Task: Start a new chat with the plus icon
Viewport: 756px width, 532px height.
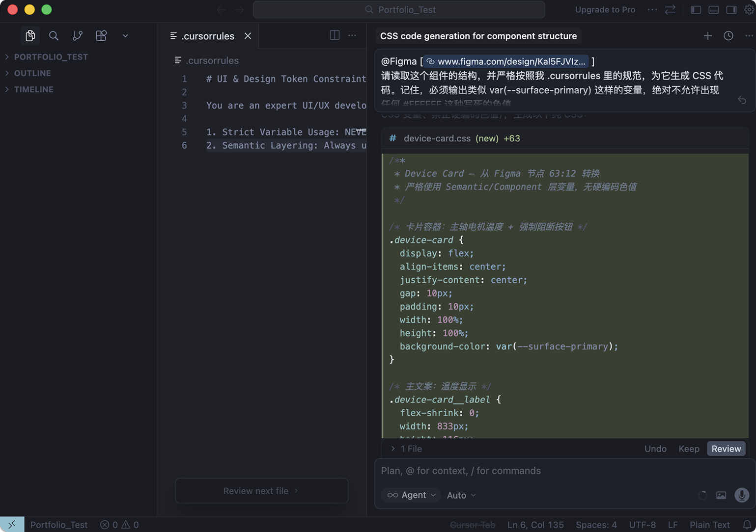Action: coord(707,35)
